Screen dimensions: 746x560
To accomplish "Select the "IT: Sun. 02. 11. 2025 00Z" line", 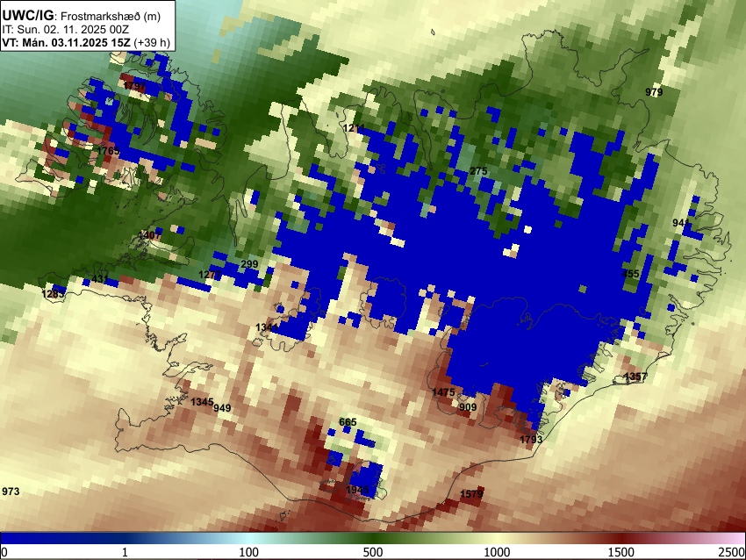I will tap(65, 31).
